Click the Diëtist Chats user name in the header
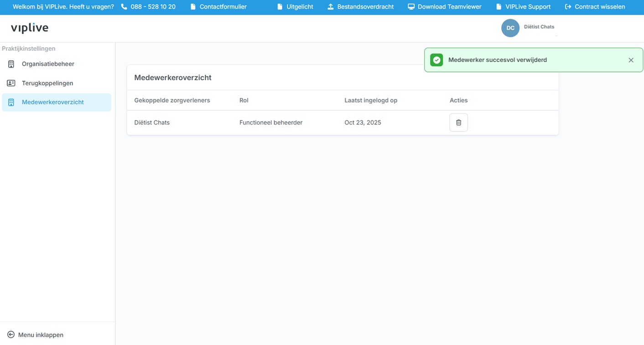This screenshot has height=345, width=644. point(539,27)
